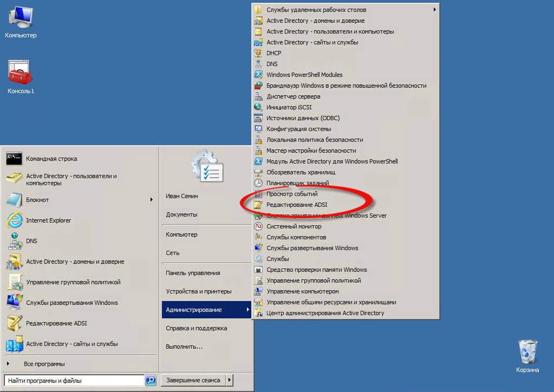Screen dimensions: 554x392
Task: Open Системный монитор from the submenu
Action: (346, 226)
